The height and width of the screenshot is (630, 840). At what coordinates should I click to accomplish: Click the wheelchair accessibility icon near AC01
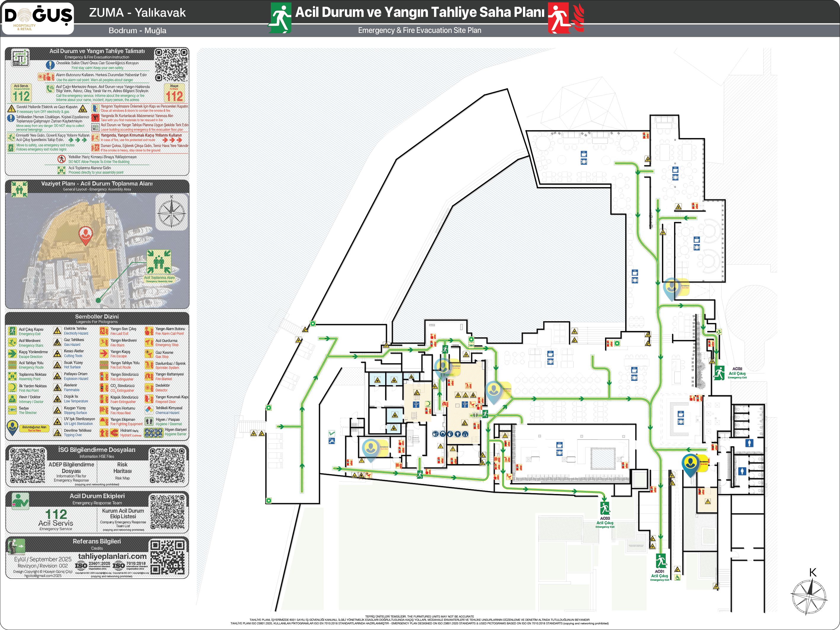(x=677, y=577)
